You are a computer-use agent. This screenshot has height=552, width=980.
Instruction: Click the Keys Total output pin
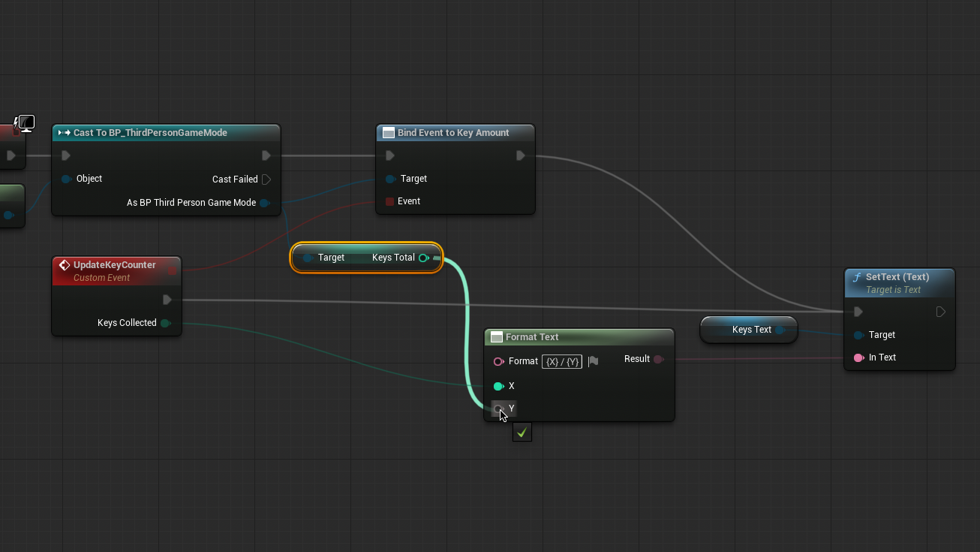tap(424, 258)
